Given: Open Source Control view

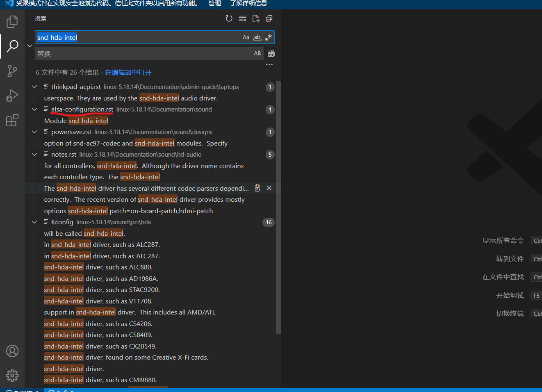Looking at the screenshot, I should 12,71.
